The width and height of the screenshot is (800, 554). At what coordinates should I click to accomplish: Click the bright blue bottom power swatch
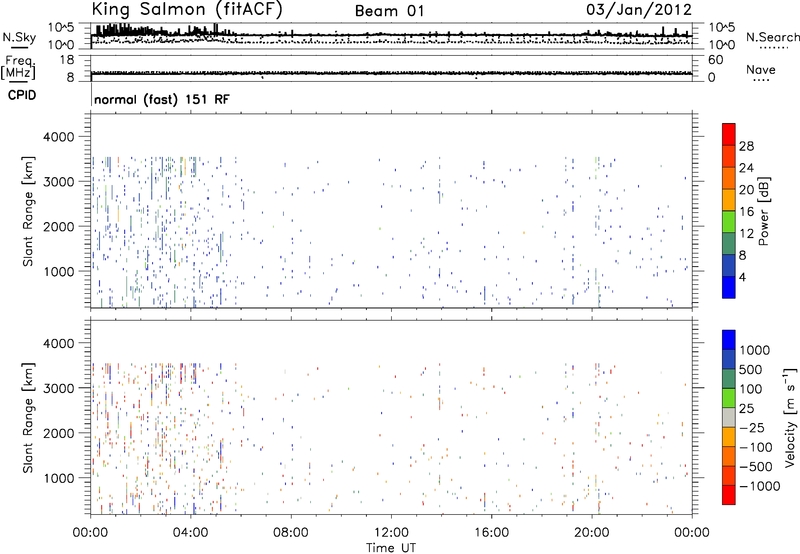tap(729, 287)
